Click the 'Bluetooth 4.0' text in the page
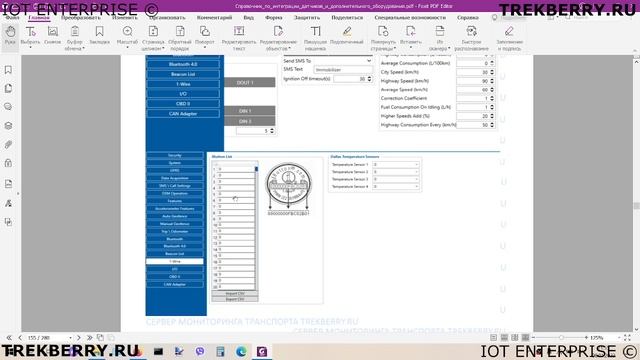640x360 pixels. (x=183, y=64)
